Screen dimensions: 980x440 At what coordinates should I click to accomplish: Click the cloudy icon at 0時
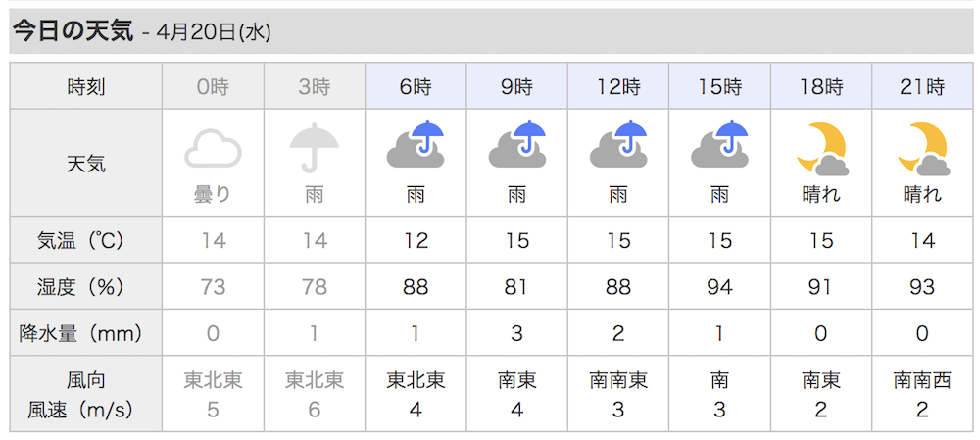[x=213, y=148]
